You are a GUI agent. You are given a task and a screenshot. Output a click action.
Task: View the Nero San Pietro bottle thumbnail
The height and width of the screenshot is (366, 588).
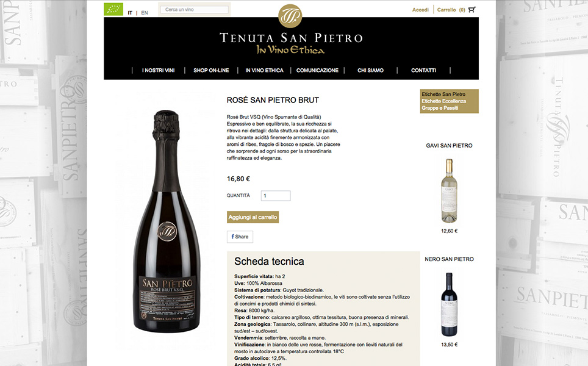(x=450, y=304)
